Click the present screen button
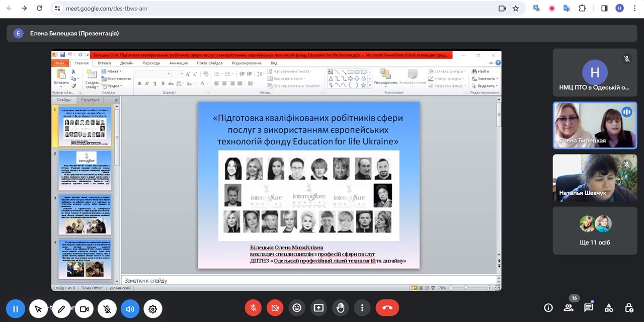 tap(318, 308)
